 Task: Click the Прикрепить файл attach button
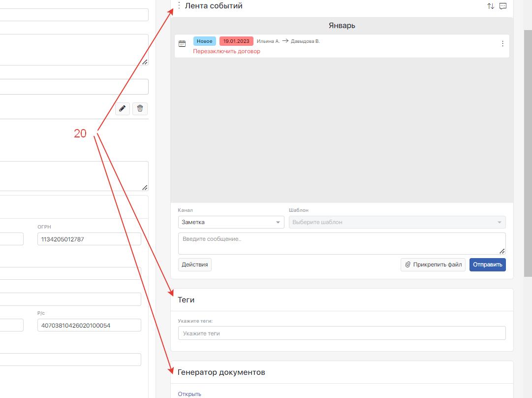tap(433, 265)
